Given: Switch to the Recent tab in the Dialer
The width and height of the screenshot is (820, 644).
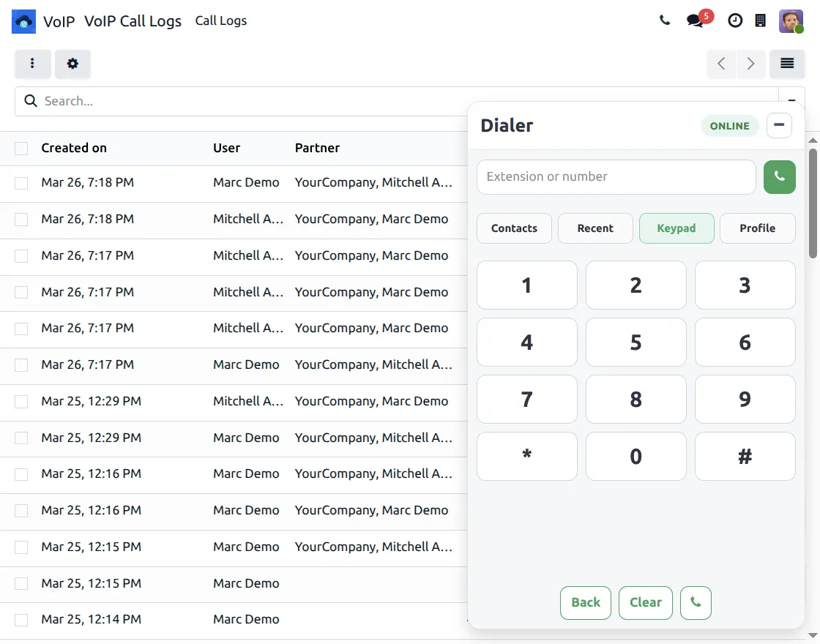Looking at the screenshot, I should click(595, 228).
